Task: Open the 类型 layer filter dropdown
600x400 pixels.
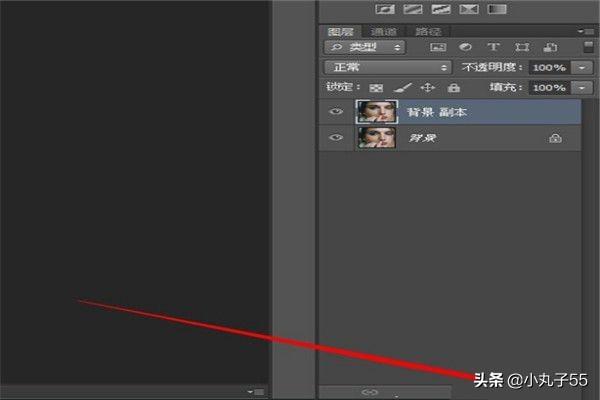Action: click(x=365, y=47)
